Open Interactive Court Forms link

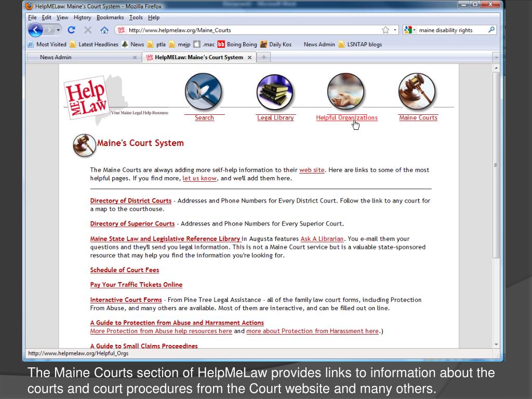[126, 300]
